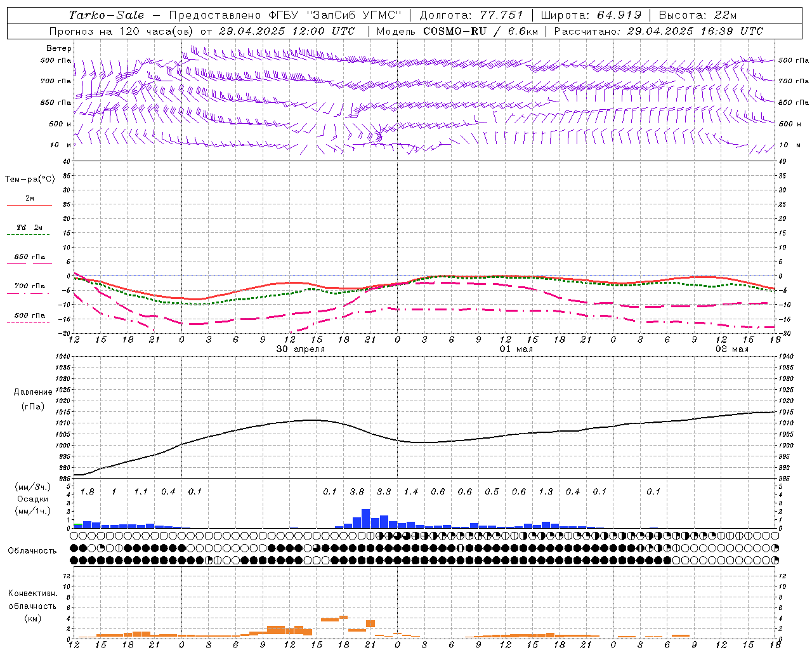Click the '850 гПа' temperature legend entry
812x650 pixels.
[29, 257]
